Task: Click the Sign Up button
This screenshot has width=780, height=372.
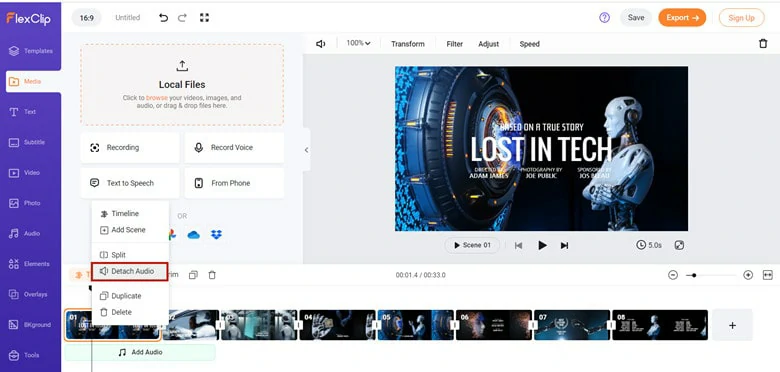Action: (742, 18)
